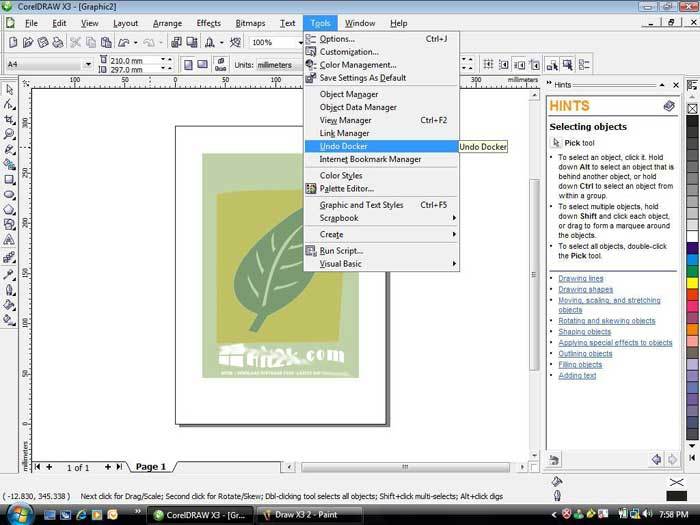This screenshot has height=525, width=700.
Task: Select the Eyedropper tool
Action: [9, 274]
